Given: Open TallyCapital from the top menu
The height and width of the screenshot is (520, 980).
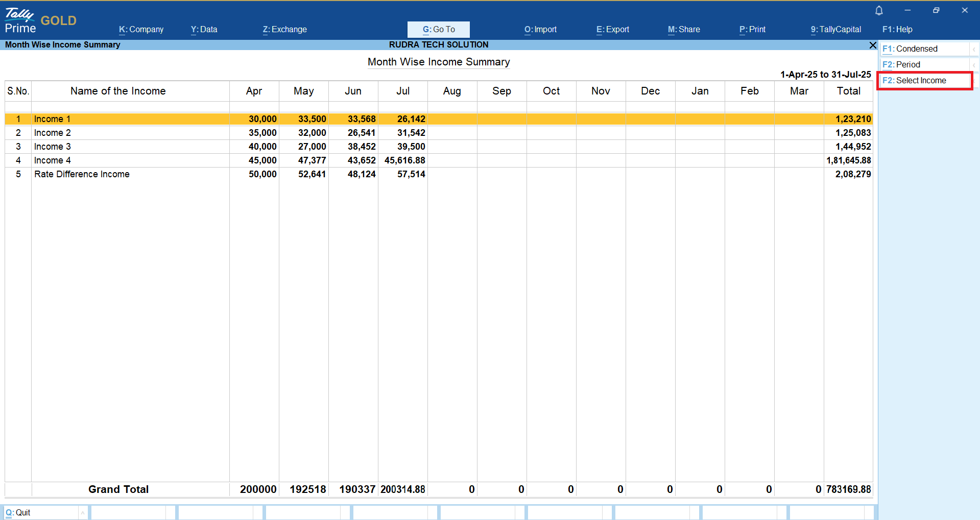Looking at the screenshot, I should tap(835, 30).
